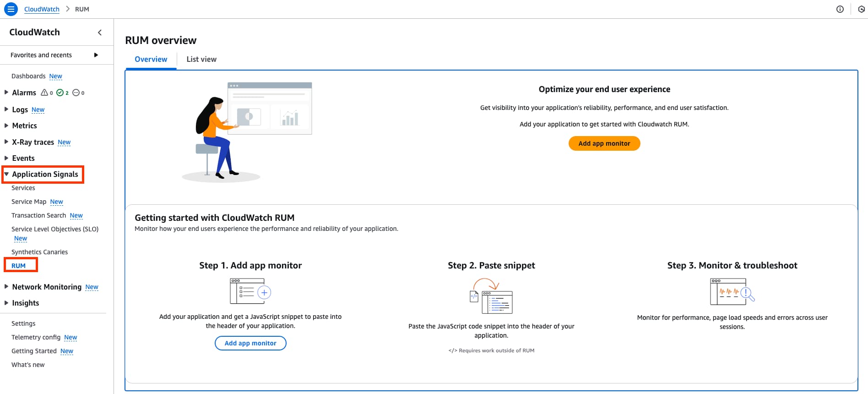Open the CloudWatch breadcrumb link

(42, 9)
